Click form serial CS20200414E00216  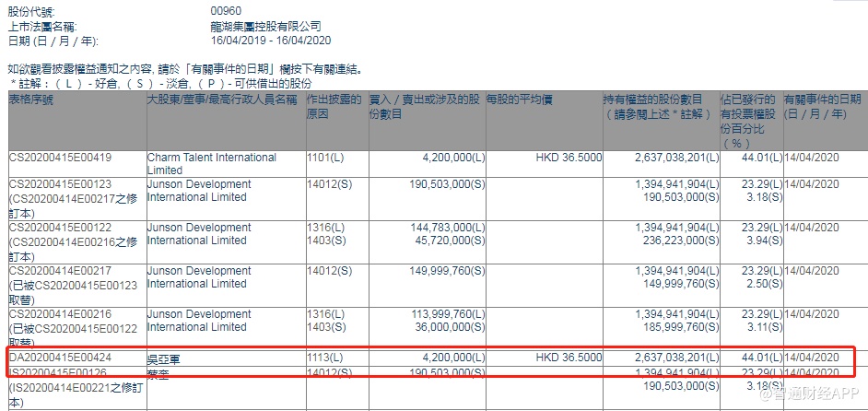click(60, 314)
